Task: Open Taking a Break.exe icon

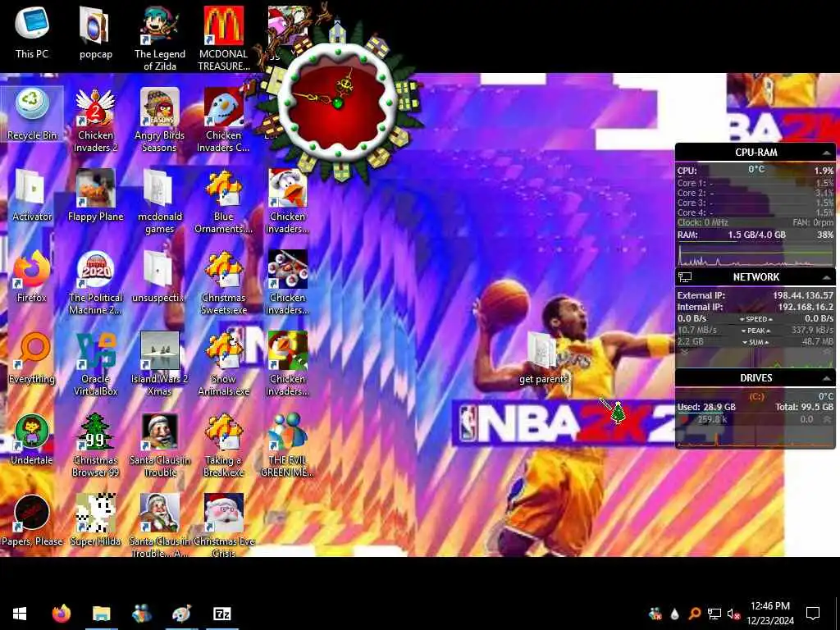Action: click(x=223, y=445)
